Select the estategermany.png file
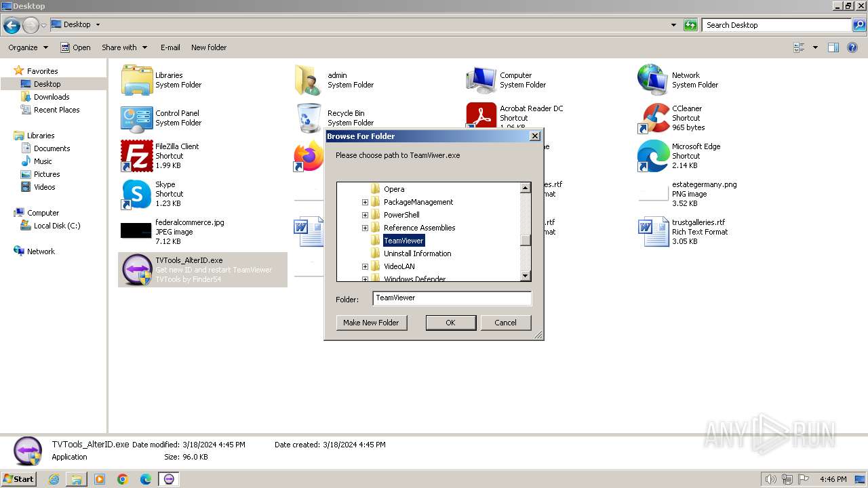This screenshot has height=488, width=868. click(704, 194)
